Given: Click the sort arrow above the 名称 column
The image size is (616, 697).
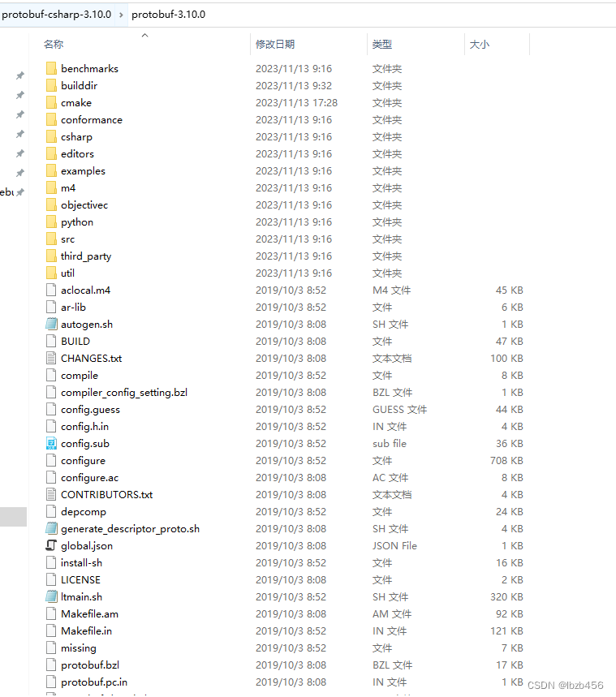Looking at the screenshot, I should click(144, 35).
